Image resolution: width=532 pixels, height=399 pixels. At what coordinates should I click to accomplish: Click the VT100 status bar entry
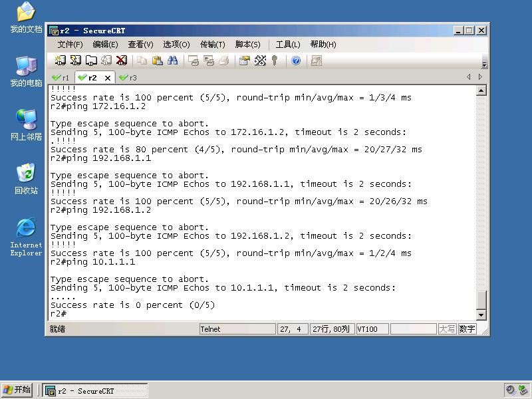[372, 329]
